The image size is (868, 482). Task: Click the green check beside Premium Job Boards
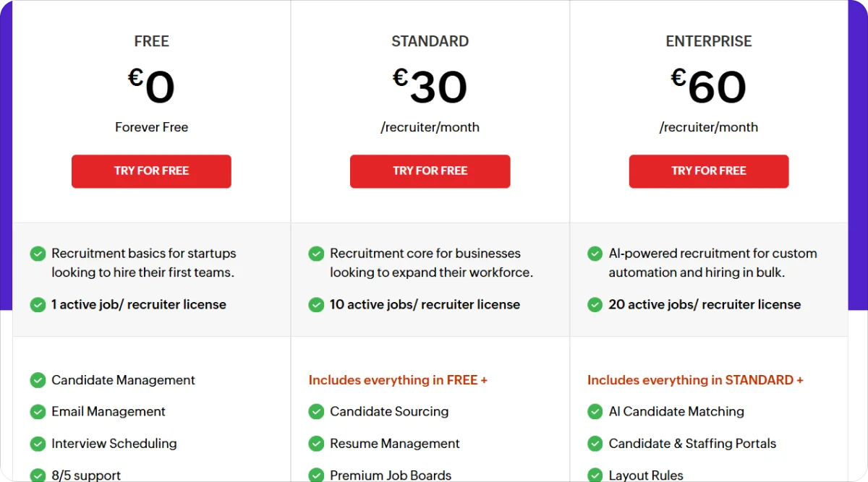tap(316, 474)
